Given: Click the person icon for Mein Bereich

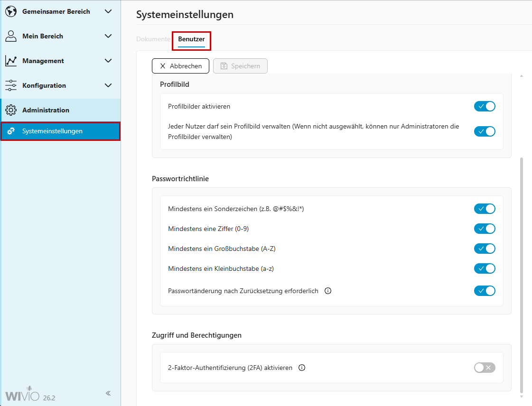Looking at the screenshot, I should click(x=11, y=36).
